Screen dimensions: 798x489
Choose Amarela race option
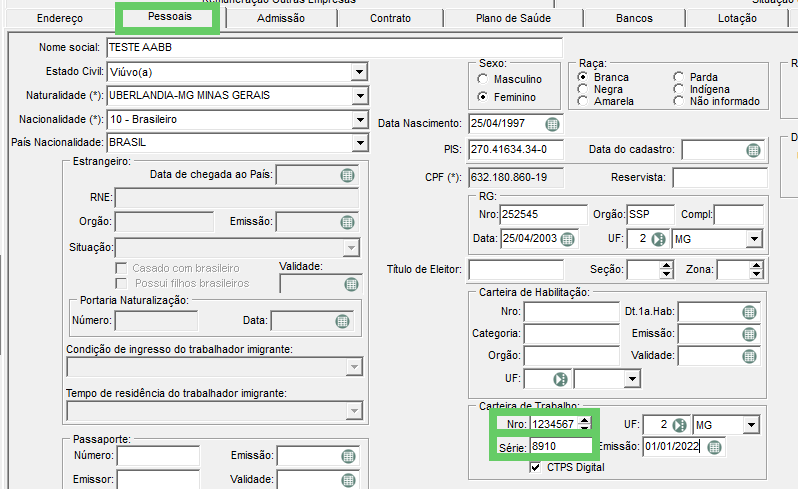[583, 101]
